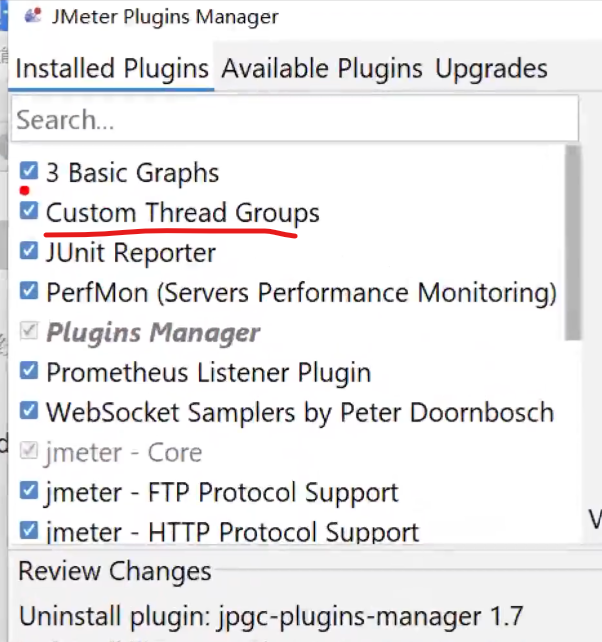This screenshot has height=642, width=602.
Task: Click the plugin list vertical scrollbar
Action: tap(573, 240)
